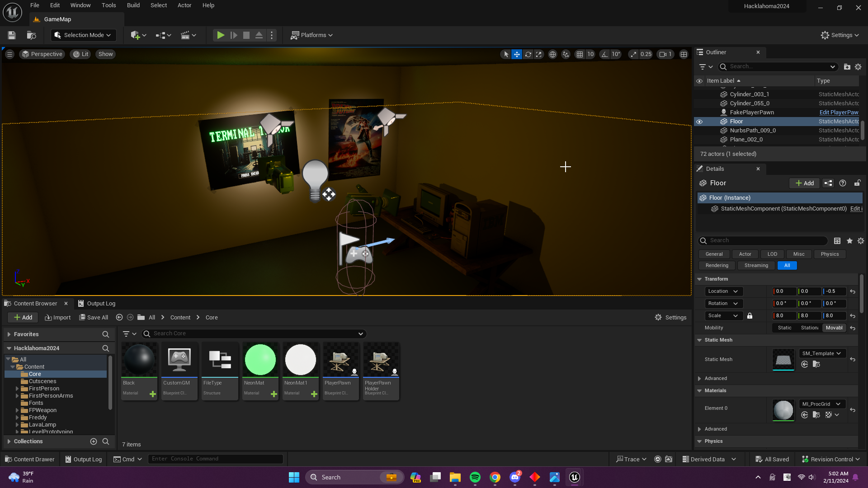Expand the FirstPerson folder in tree
This screenshot has width=868, height=488.
[x=17, y=389]
